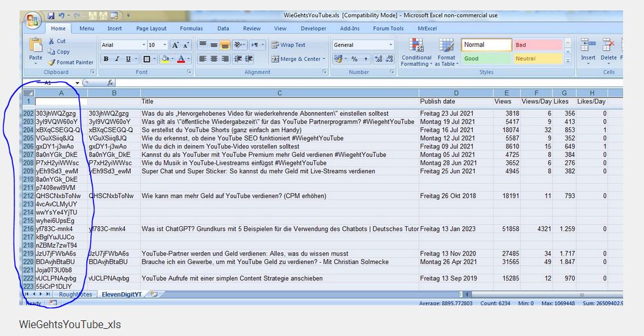Apply the Good cell style
Screen dimensions: 644x336
486,59
